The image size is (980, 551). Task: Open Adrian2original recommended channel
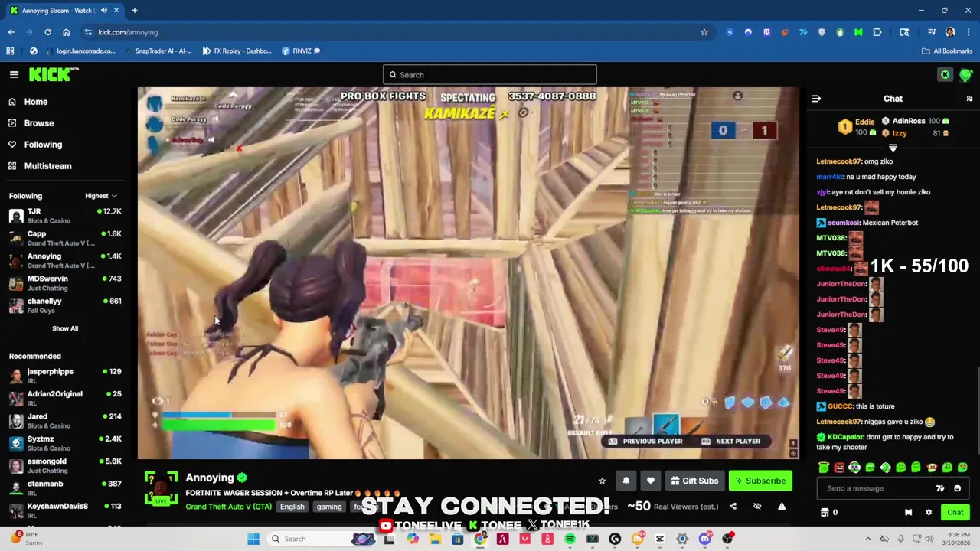click(x=64, y=398)
